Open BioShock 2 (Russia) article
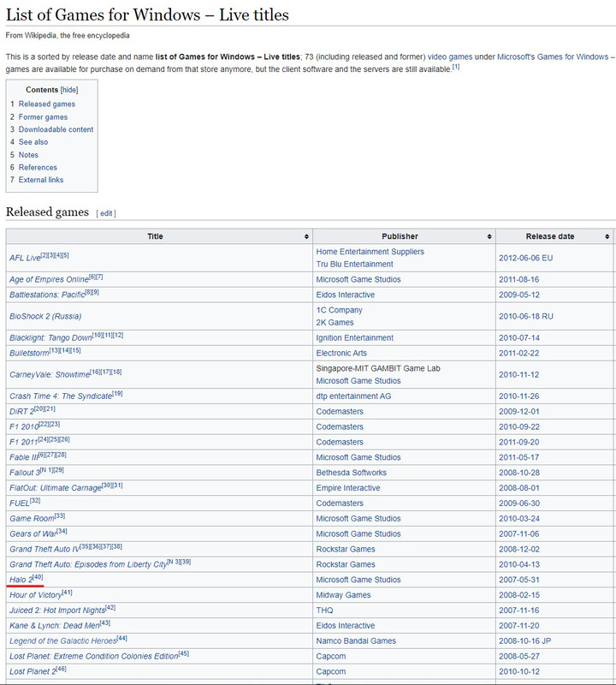The width and height of the screenshot is (616, 685). [45, 316]
